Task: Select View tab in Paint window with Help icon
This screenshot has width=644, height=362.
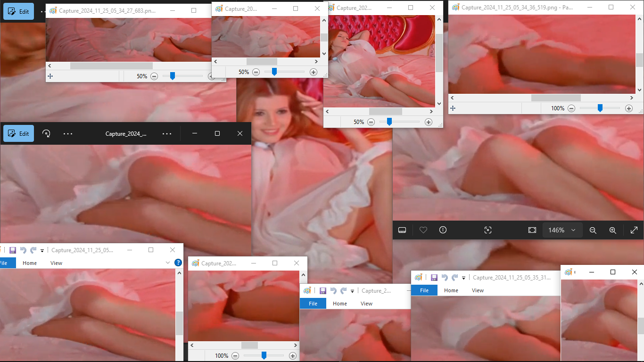Action: [x=56, y=263]
